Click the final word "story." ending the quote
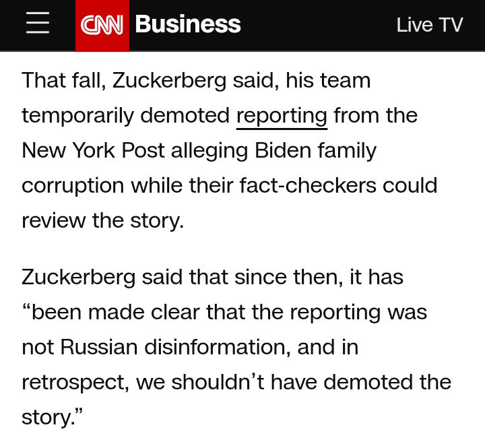 50,417
